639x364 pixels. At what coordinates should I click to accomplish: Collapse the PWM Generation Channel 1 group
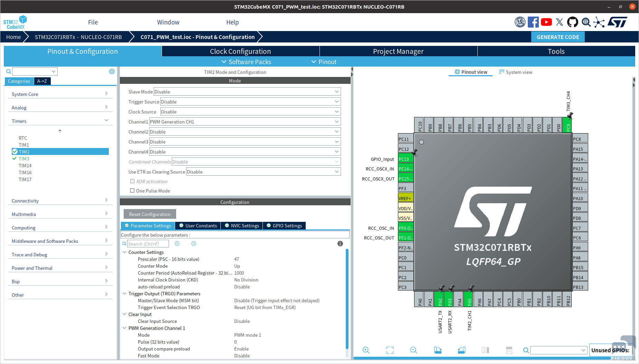point(124,328)
